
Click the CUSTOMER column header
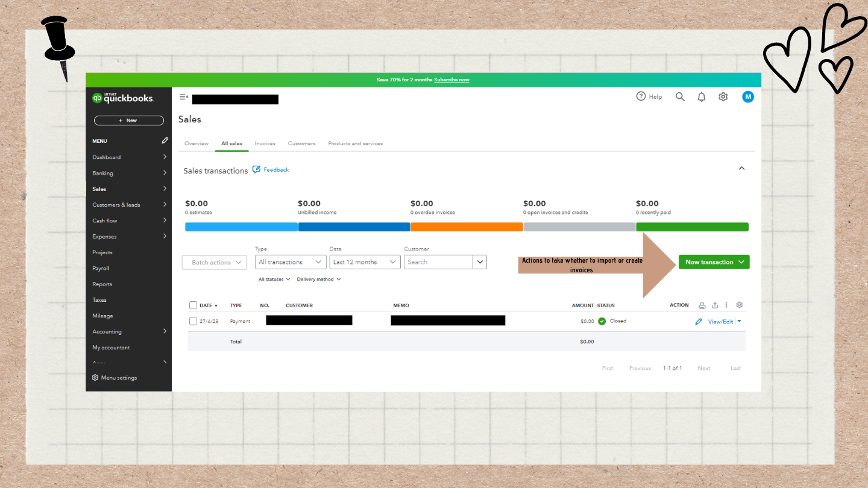point(300,305)
